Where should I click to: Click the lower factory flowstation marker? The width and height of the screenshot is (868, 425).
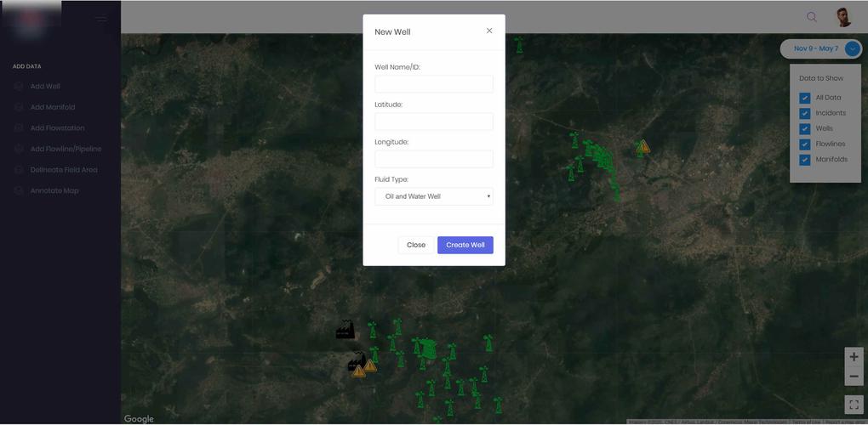point(356,361)
